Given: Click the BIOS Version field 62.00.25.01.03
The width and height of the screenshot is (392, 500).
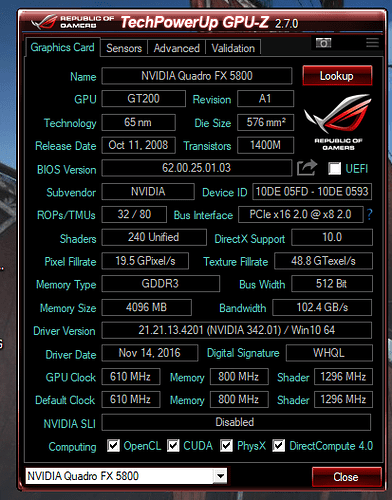Looking at the screenshot, I should coord(197,168).
